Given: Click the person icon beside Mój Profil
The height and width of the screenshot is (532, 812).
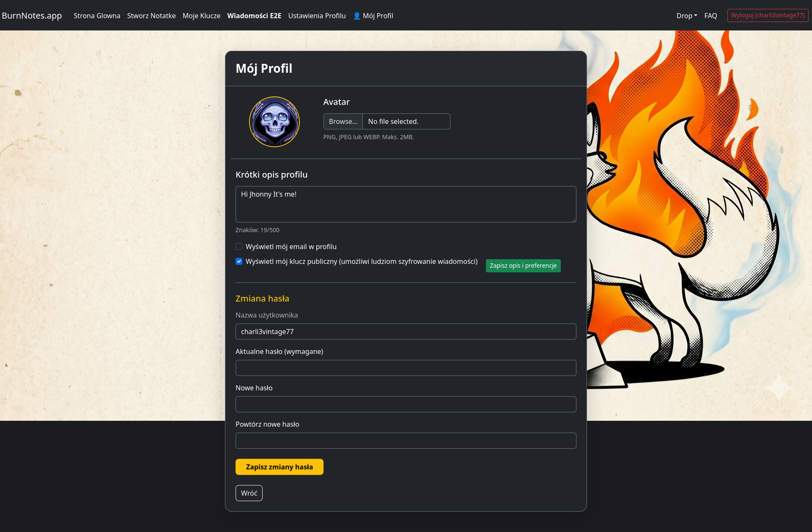Looking at the screenshot, I should coord(357,16).
